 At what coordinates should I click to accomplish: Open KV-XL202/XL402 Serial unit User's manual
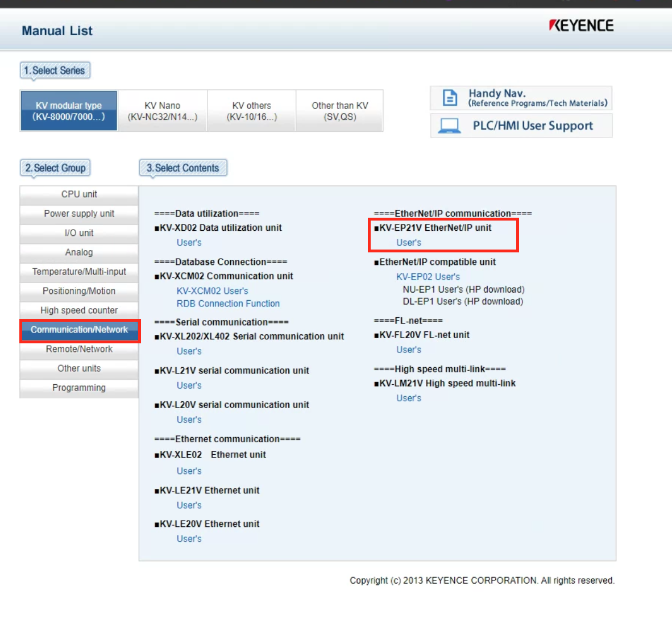[189, 351]
